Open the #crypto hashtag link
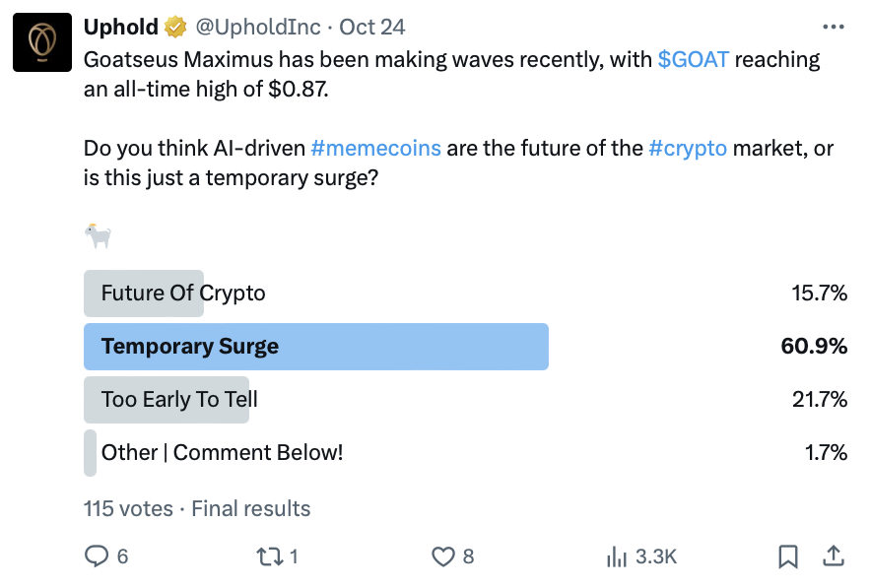 688,148
